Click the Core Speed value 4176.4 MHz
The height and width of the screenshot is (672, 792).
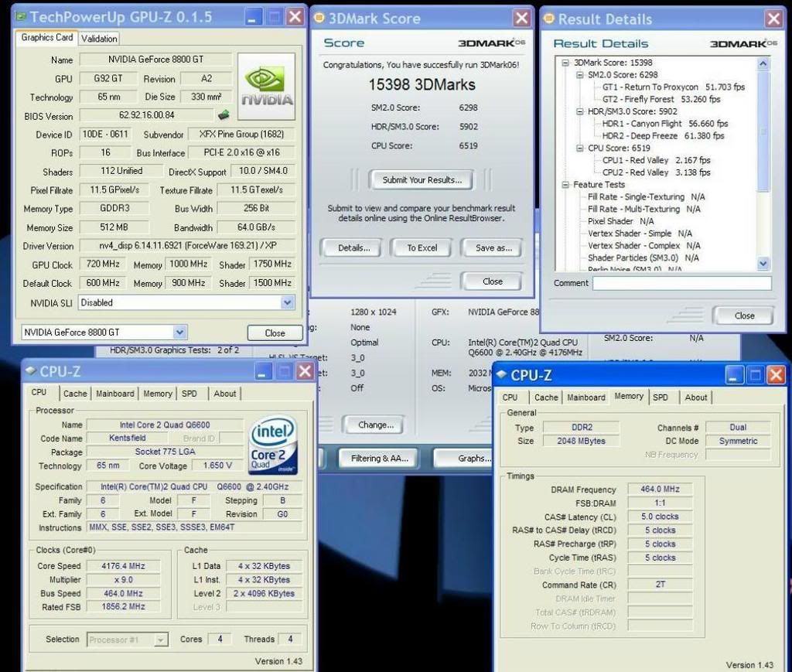coord(123,566)
